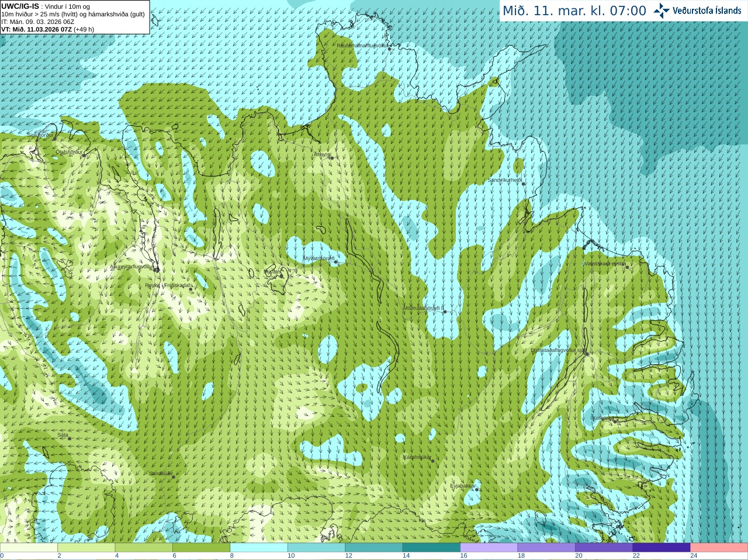
Task: Click the Sáta station label
Action: pyautogui.click(x=63, y=435)
